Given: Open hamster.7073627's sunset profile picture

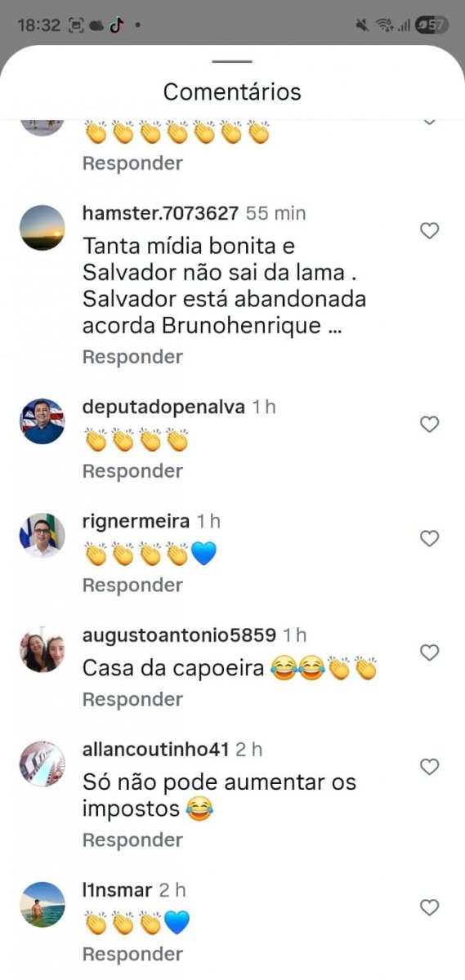Looking at the screenshot, I should pos(42,228).
